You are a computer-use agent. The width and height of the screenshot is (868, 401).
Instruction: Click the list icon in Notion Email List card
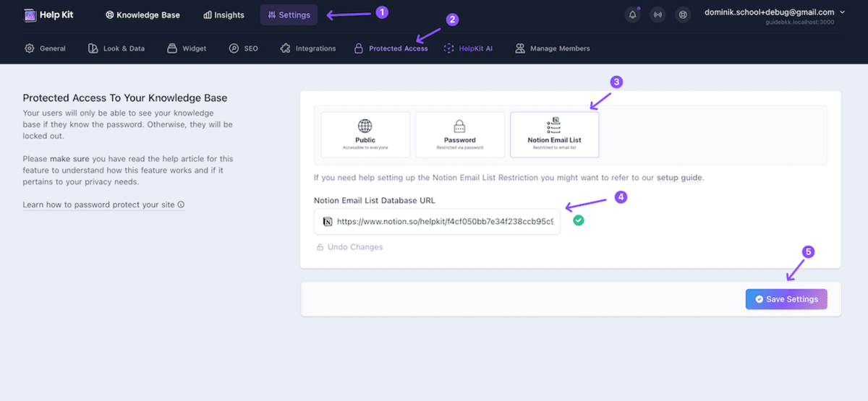coord(555,125)
